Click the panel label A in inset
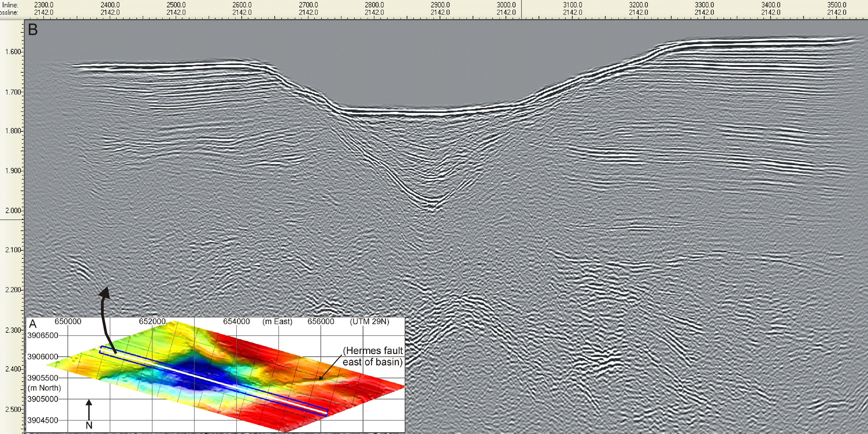 33,324
